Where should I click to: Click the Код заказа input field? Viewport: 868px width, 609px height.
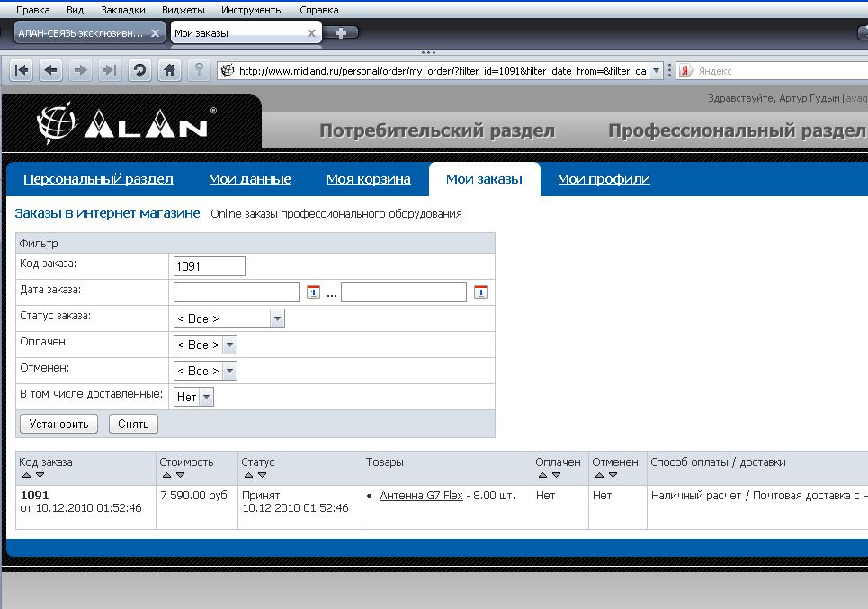[x=209, y=266]
